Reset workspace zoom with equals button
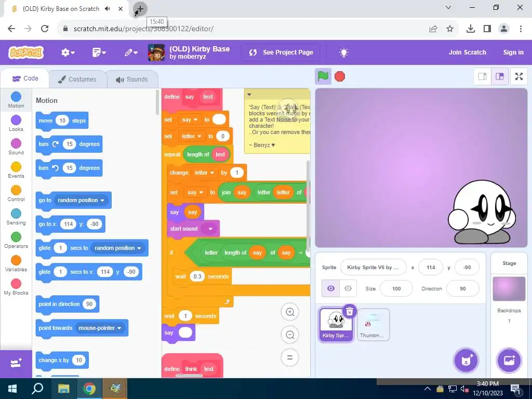The image size is (532, 399). (290, 357)
